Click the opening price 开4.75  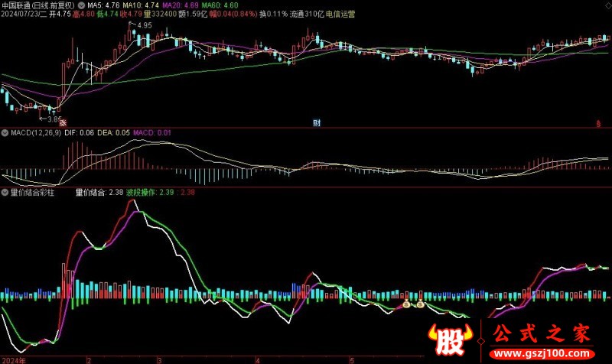pyautogui.click(x=60, y=14)
